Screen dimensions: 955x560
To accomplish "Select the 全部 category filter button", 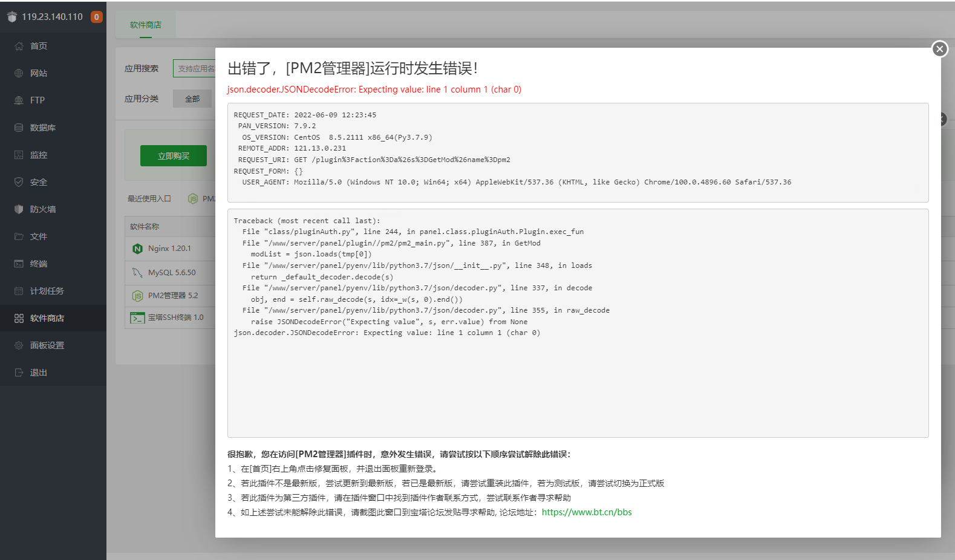I will tap(192, 99).
